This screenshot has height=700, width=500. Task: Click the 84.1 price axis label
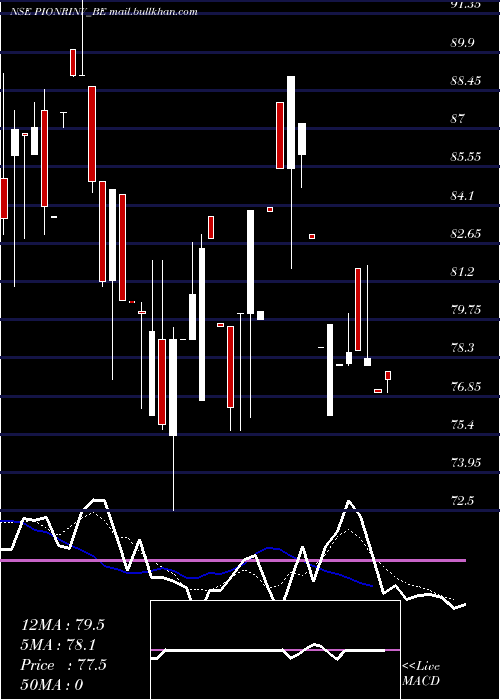click(462, 196)
